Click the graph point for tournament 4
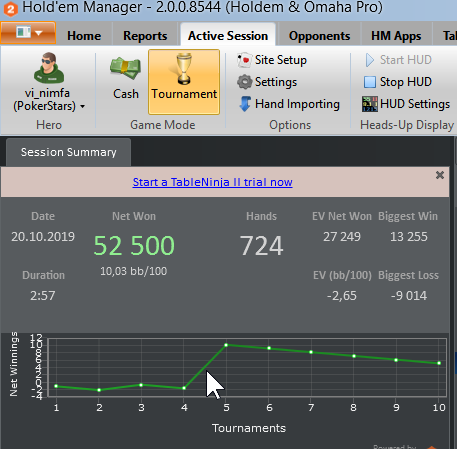Image resolution: width=457 pixels, height=449 pixels. (184, 388)
